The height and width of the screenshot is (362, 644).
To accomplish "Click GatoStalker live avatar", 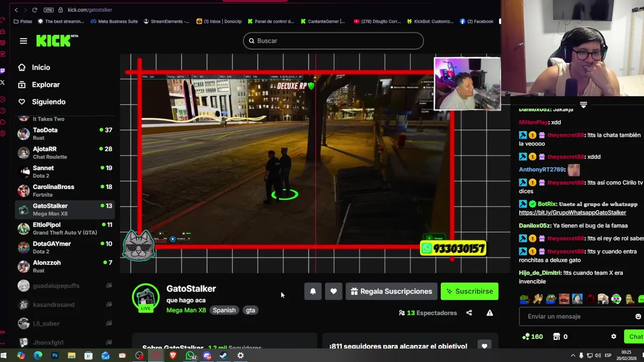I will tap(146, 297).
